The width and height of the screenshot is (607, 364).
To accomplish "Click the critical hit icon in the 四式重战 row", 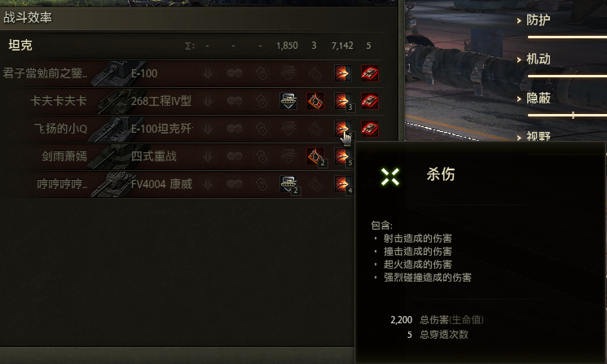I will point(315,156).
